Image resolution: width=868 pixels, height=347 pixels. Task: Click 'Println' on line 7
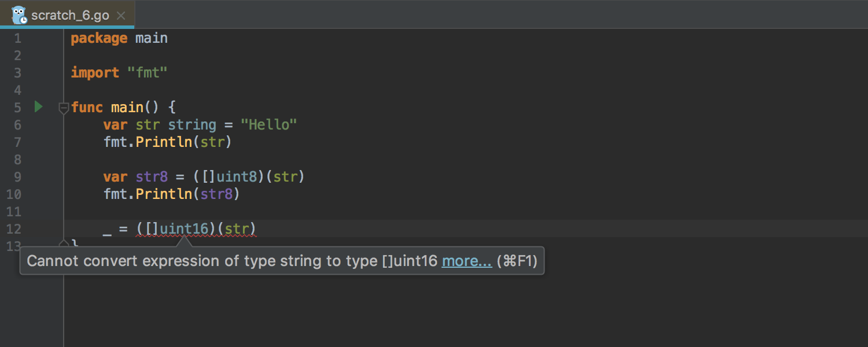click(x=164, y=142)
